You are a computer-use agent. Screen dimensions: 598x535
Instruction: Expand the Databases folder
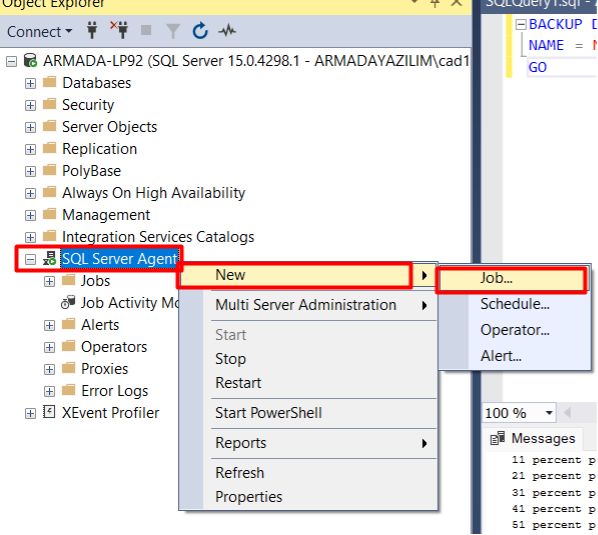[30, 84]
